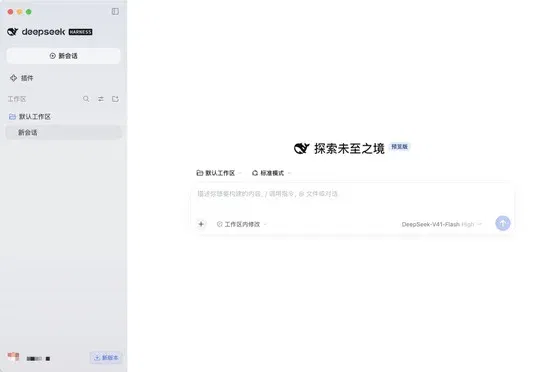Select the 默认工作区 row in the sidebar
540x372 pixels.
pos(63,117)
